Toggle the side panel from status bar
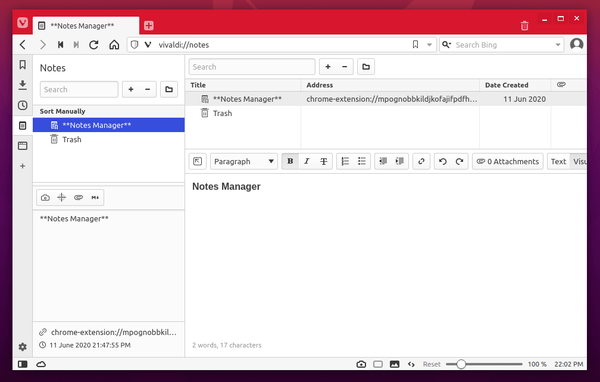The width and height of the screenshot is (600, 382). click(23, 364)
